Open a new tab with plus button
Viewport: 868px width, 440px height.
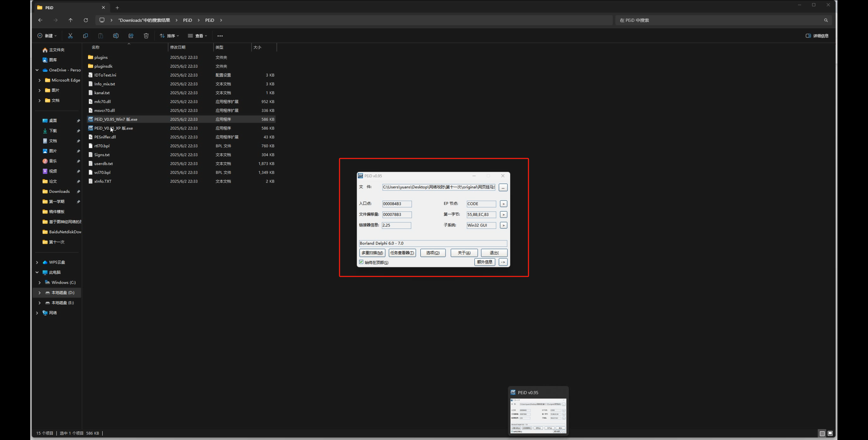pyautogui.click(x=117, y=7)
